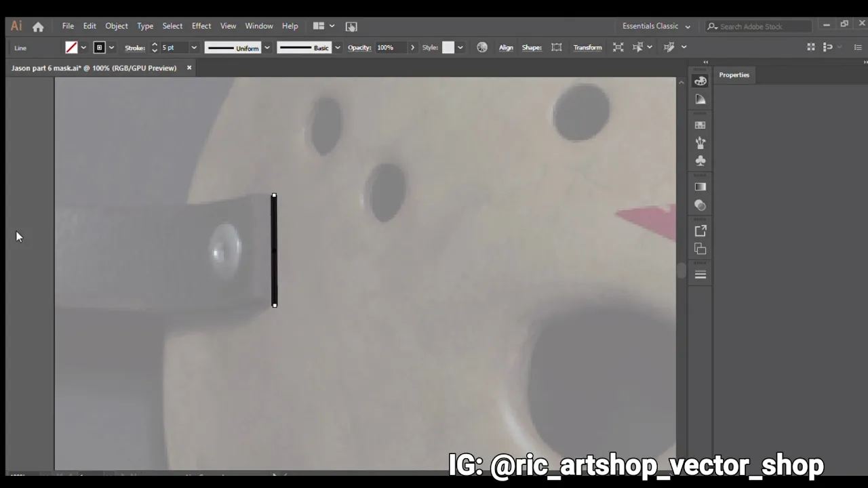This screenshot has height=488, width=868.
Task: Click the Opacity 100% field
Action: pyautogui.click(x=391, y=47)
